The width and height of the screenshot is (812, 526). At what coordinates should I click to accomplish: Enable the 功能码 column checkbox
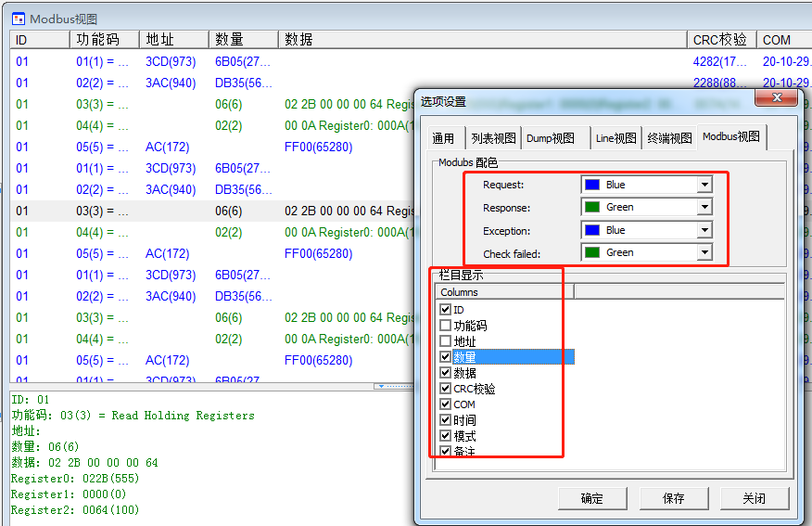(x=446, y=326)
